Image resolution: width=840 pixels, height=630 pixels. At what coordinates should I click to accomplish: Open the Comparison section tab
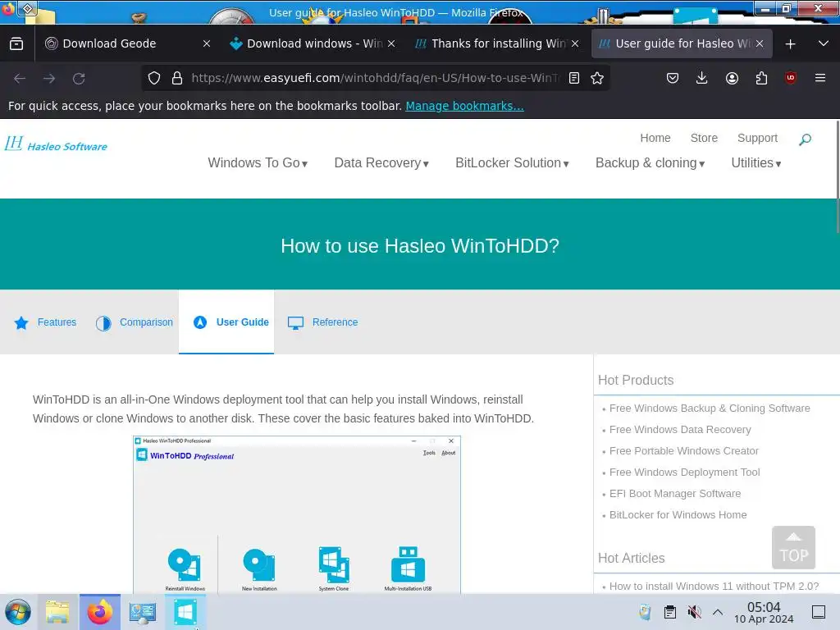point(135,322)
